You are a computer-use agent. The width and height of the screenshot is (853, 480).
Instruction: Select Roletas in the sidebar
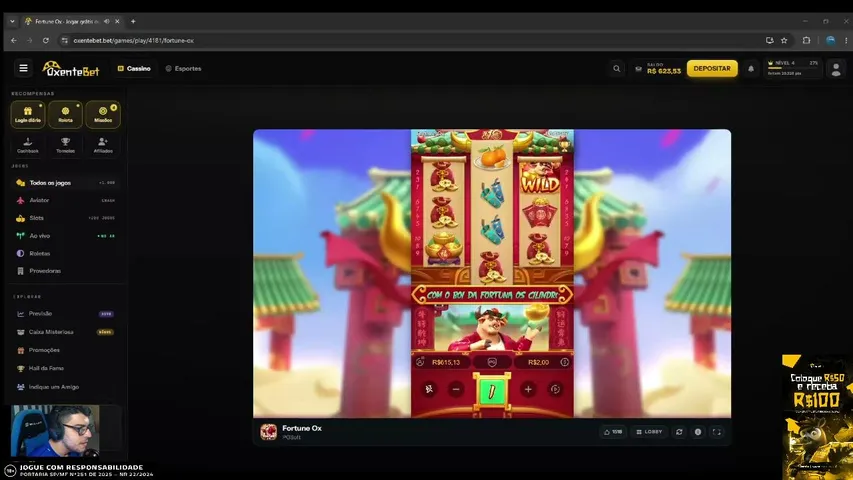click(65, 253)
